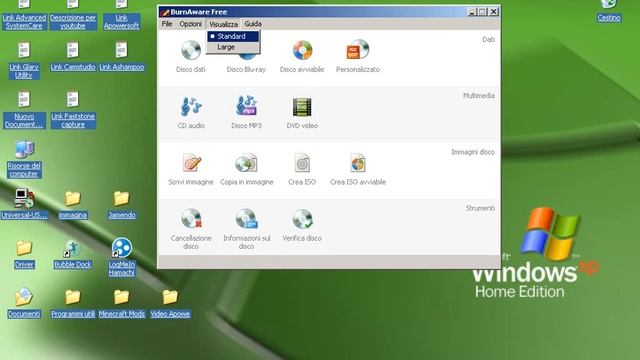Image resolution: width=640 pixels, height=360 pixels.
Task: Open the Guida help menu
Action: [253, 24]
